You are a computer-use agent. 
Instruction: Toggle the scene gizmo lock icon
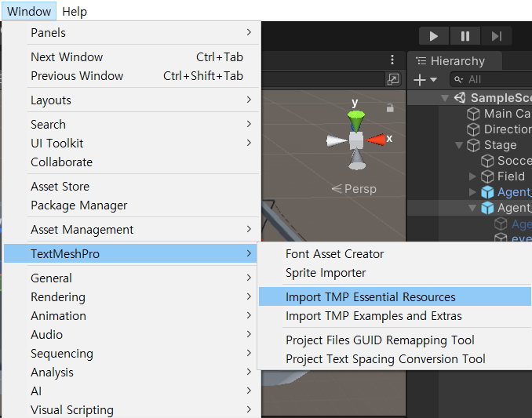(390, 107)
